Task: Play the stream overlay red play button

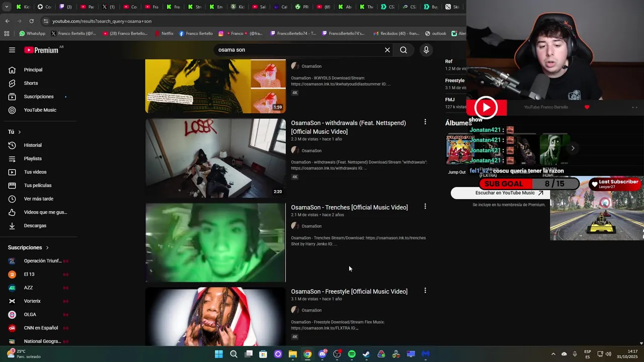Action: [486, 108]
